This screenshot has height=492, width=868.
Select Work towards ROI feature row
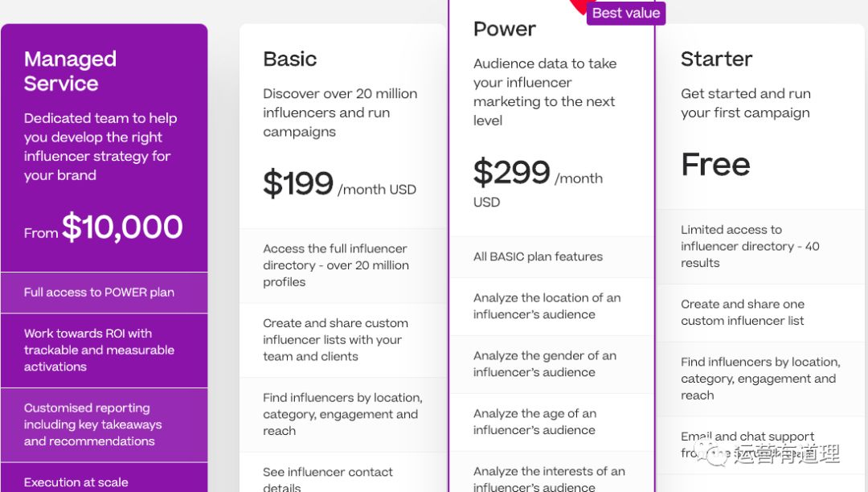point(104,351)
